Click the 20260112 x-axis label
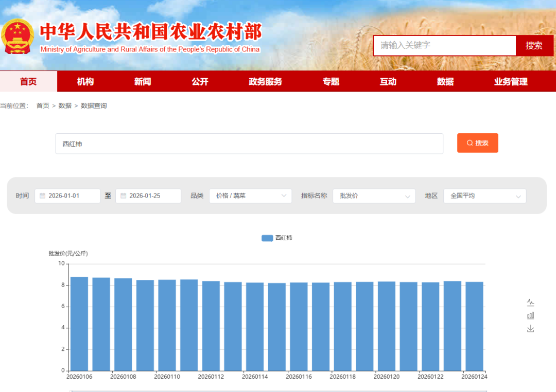556x392 pixels. 211,377
